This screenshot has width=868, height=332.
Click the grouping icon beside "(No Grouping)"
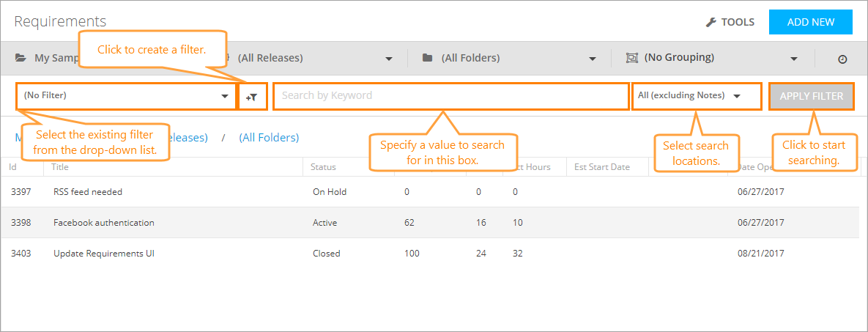coord(632,58)
